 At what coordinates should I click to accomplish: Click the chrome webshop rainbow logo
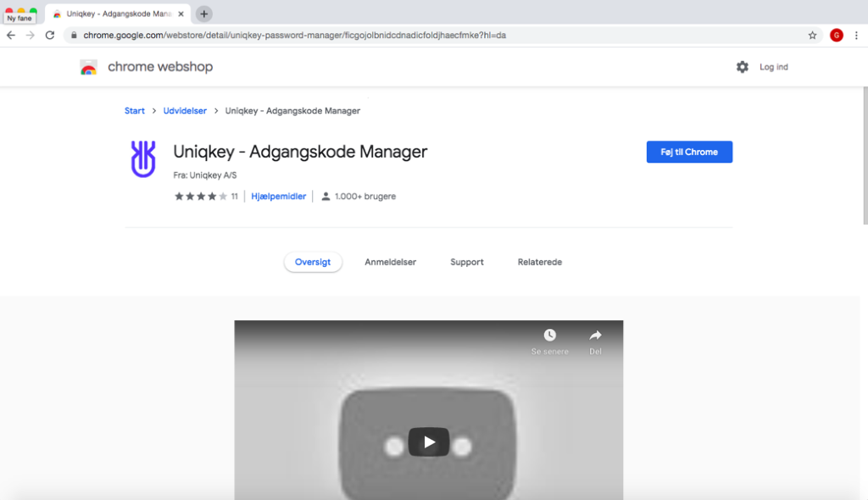click(88, 67)
